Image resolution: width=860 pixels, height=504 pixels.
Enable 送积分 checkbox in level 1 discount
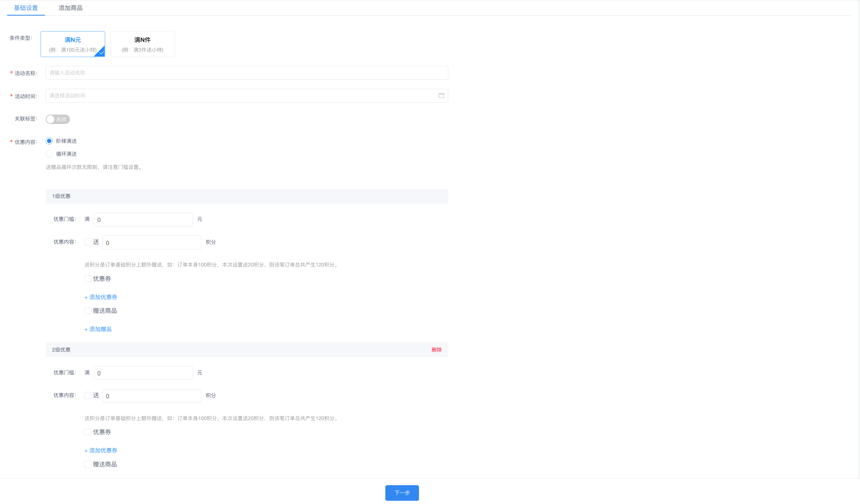pos(88,242)
